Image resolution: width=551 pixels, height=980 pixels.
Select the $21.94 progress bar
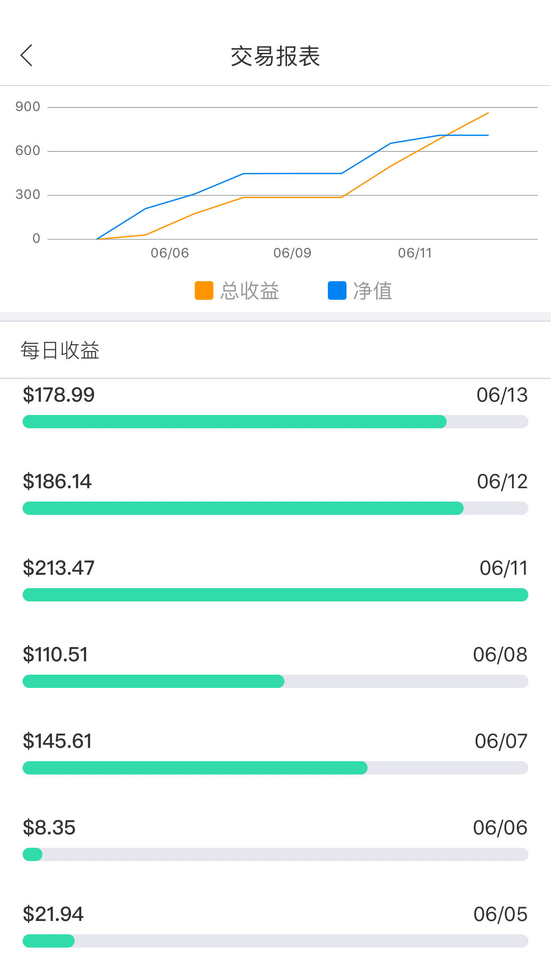275,941
